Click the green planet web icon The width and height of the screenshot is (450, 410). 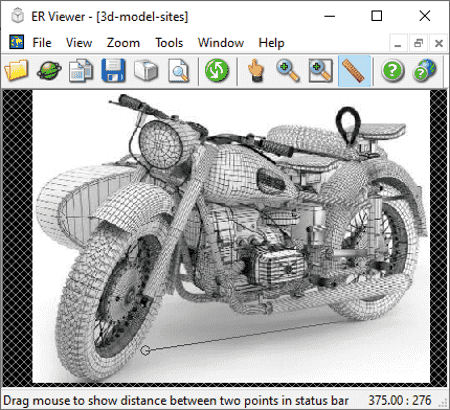click(49, 70)
